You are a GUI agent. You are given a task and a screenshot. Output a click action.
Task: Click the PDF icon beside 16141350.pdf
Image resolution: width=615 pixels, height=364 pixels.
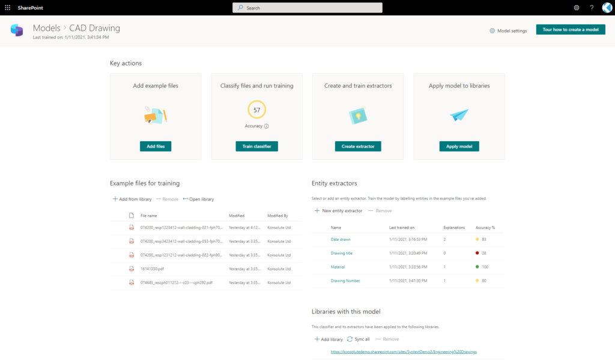(x=131, y=268)
